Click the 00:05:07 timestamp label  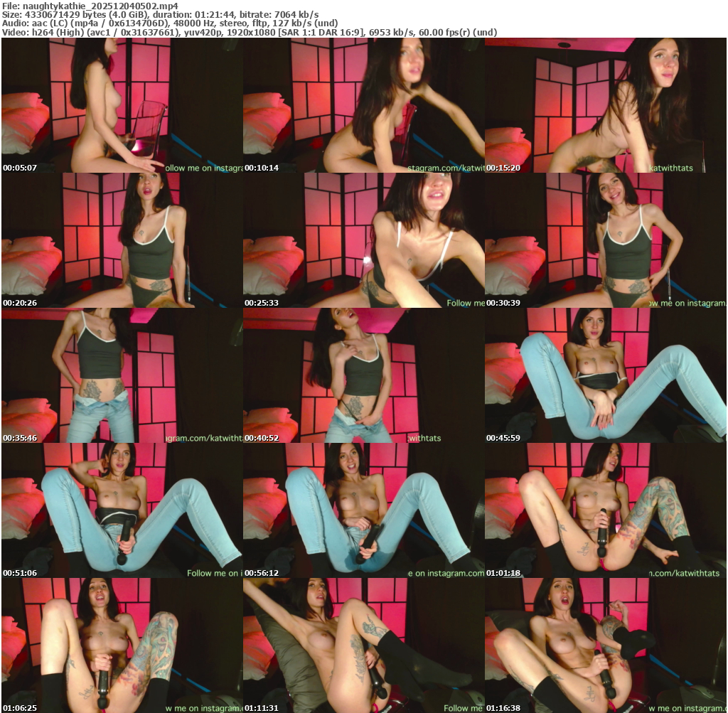(19, 168)
